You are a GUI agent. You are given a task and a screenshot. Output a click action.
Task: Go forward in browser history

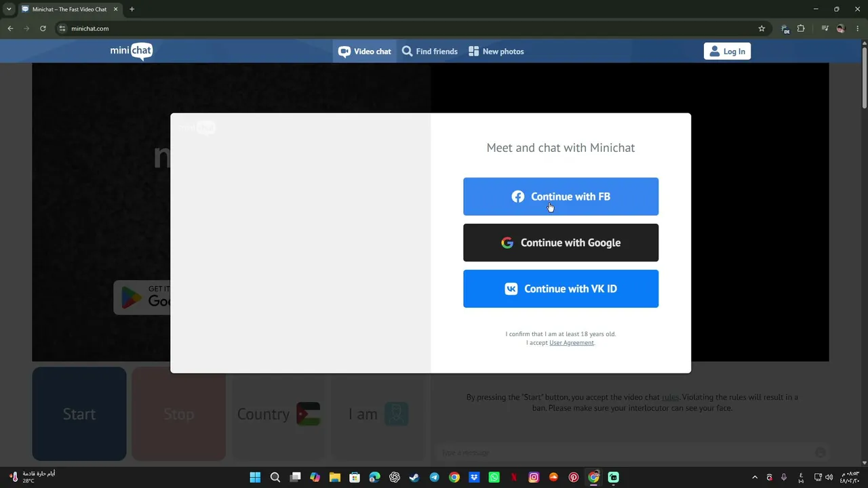[26, 28]
